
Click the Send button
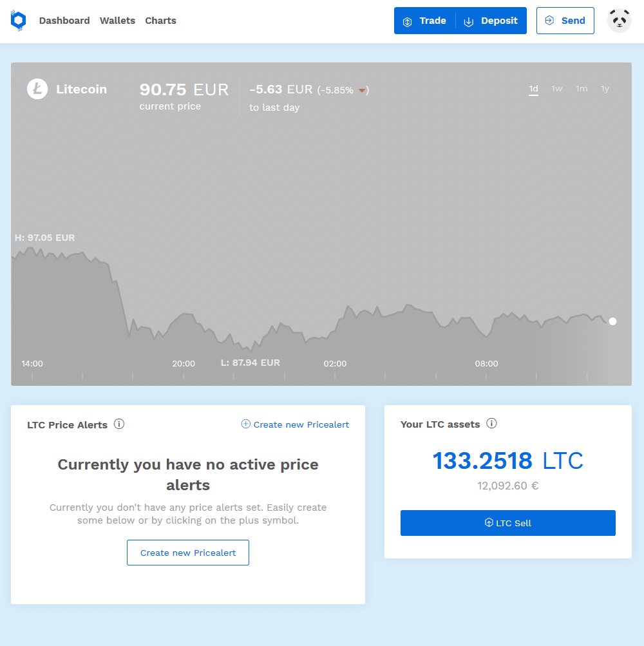coord(565,21)
